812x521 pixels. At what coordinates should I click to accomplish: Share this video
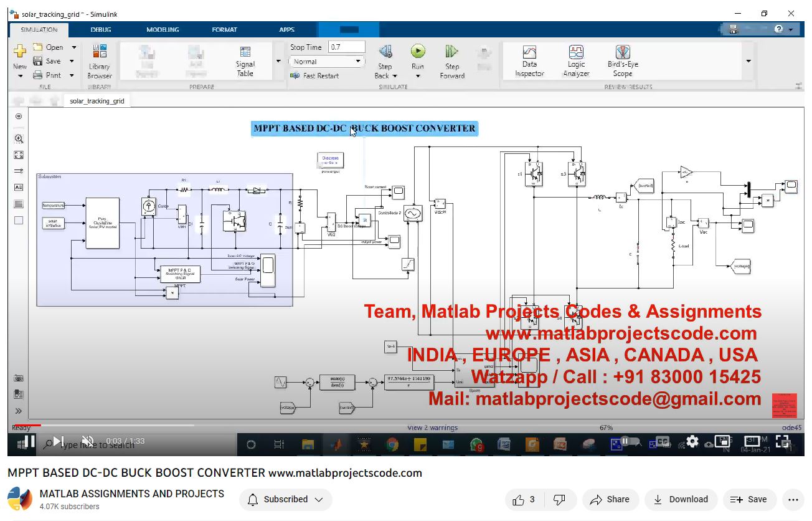coord(610,499)
